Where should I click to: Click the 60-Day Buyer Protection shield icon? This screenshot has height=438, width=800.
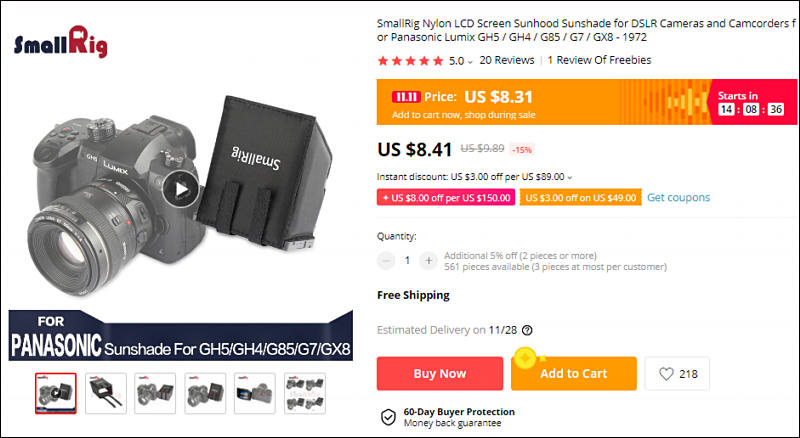point(388,417)
